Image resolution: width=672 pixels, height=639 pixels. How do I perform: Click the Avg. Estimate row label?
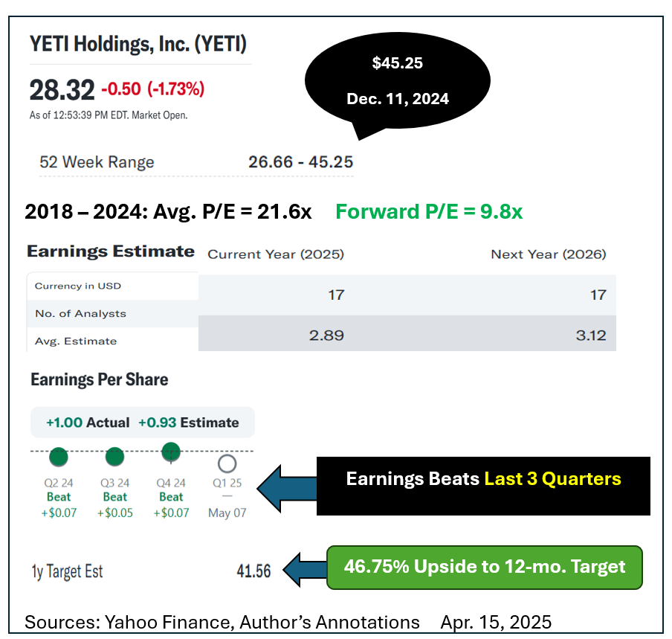tap(76, 341)
